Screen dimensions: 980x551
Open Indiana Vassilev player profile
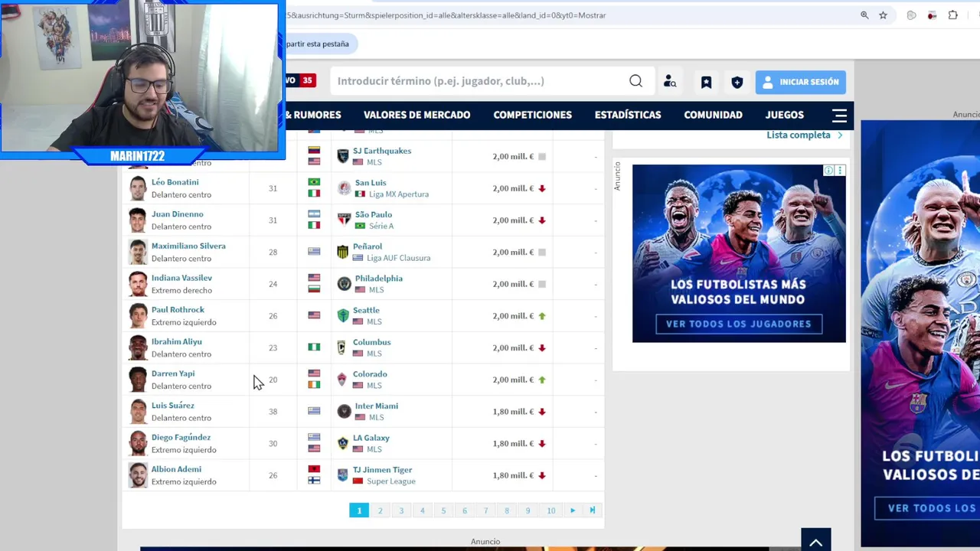click(181, 278)
